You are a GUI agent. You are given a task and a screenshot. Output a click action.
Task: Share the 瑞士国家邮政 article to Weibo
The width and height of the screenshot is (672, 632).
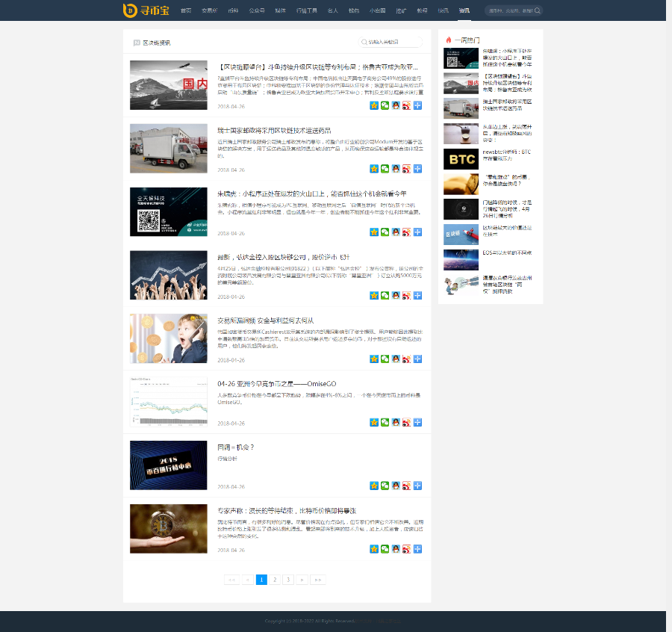406,169
